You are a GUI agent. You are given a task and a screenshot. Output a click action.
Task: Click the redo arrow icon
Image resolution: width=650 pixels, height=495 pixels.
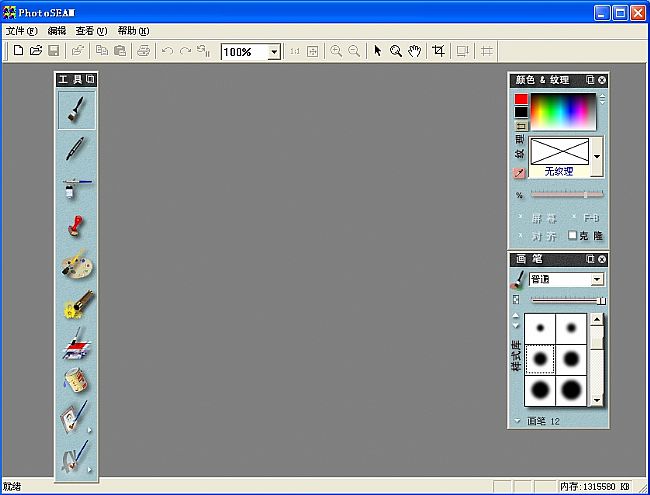point(185,51)
